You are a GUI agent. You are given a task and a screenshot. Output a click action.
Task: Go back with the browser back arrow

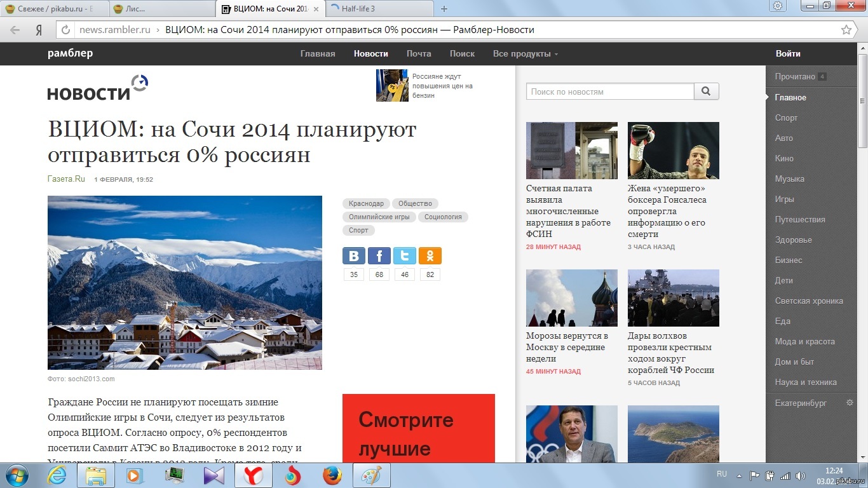tap(15, 30)
